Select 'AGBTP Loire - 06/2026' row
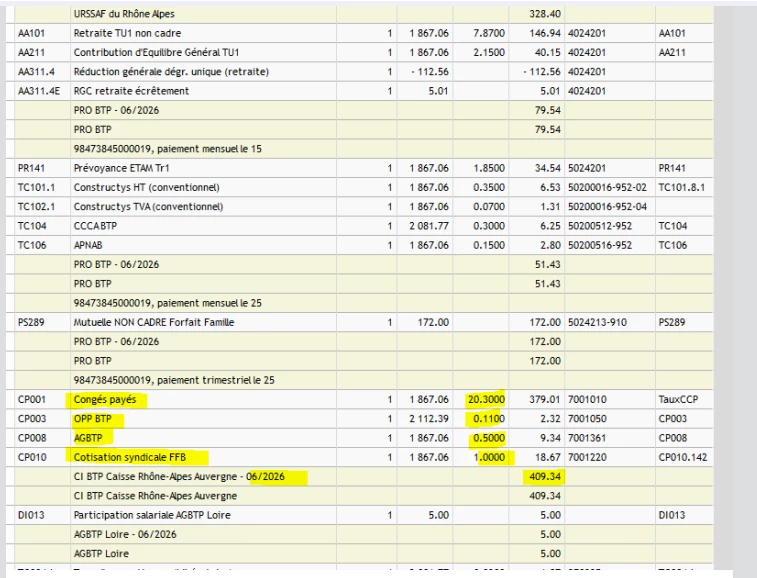 [359, 535]
